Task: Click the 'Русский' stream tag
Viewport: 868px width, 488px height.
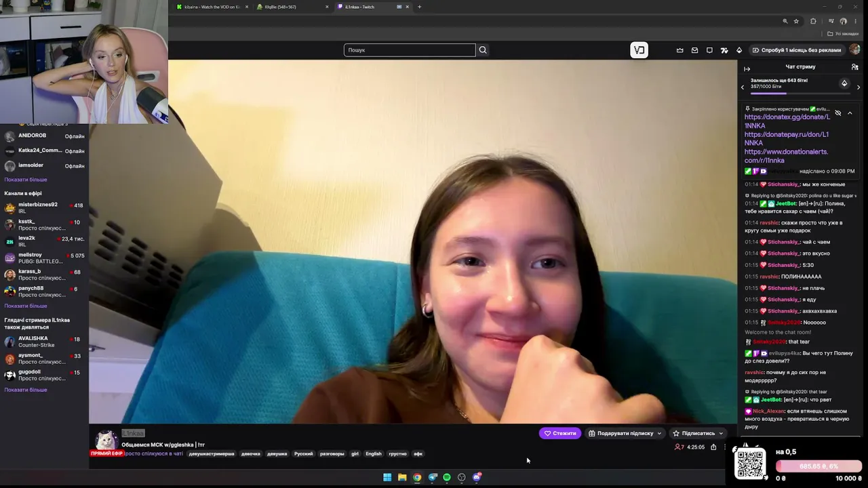Action: [303, 454]
